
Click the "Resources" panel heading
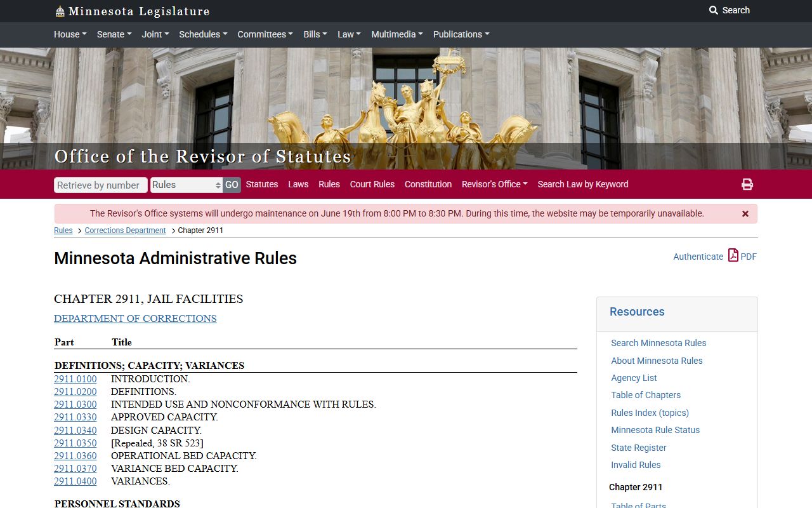click(637, 312)
